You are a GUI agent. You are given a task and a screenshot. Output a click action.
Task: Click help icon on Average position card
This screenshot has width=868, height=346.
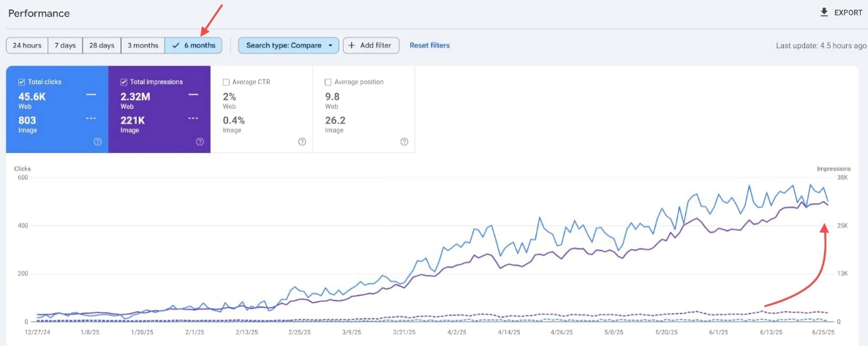pos(404,142)
